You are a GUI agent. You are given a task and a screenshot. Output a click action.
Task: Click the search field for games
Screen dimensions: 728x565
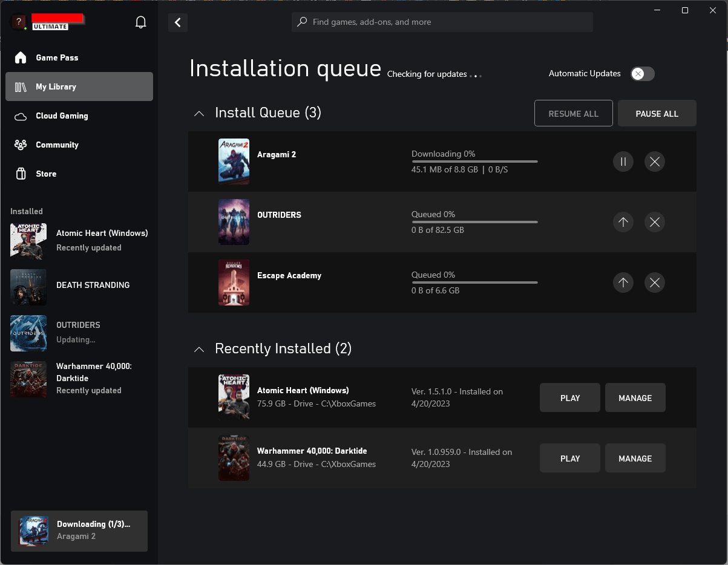pos(442,22)
